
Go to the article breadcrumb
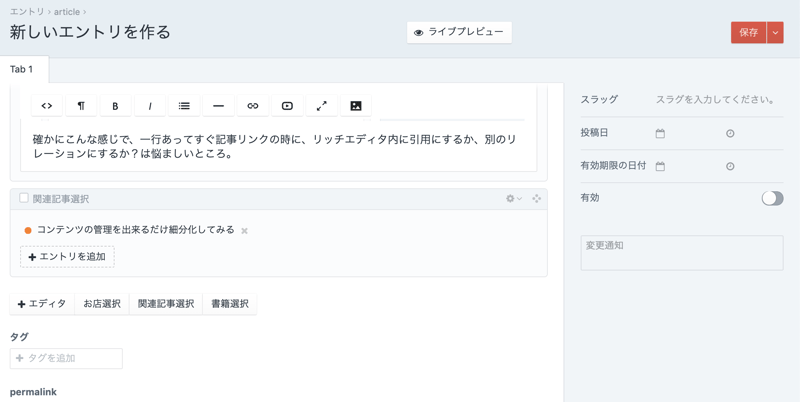pos(67,12)
